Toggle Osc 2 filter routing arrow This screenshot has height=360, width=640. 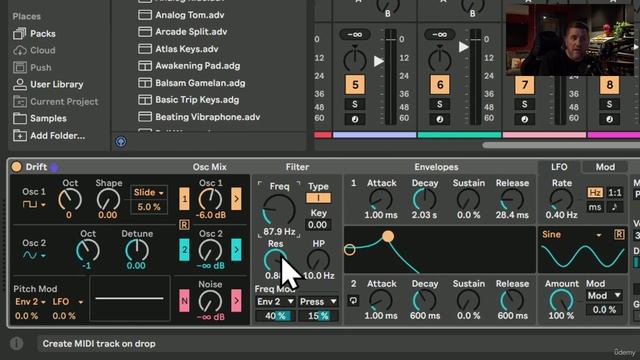click(x=236, y=249)
